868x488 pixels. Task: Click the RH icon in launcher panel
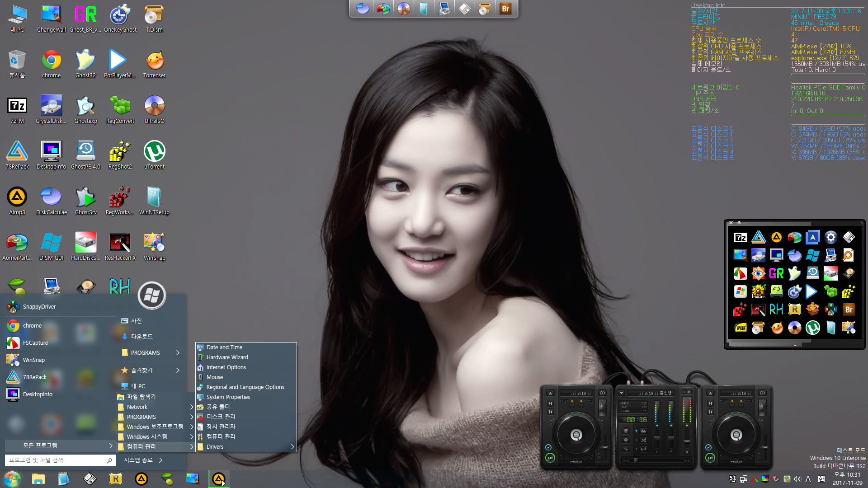pos(776,310)
